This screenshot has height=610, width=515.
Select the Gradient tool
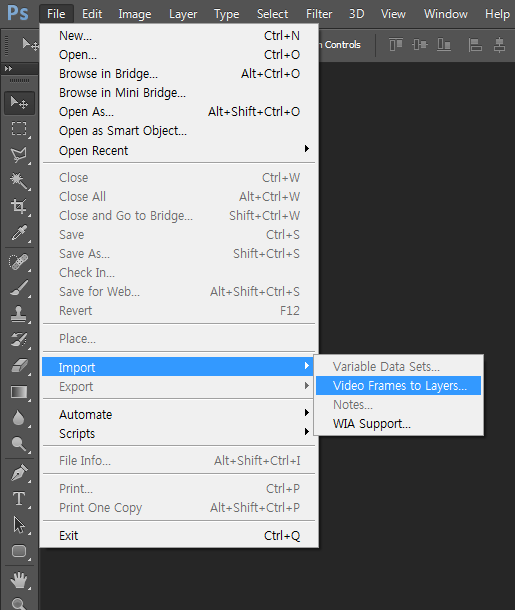coord(19,392)
